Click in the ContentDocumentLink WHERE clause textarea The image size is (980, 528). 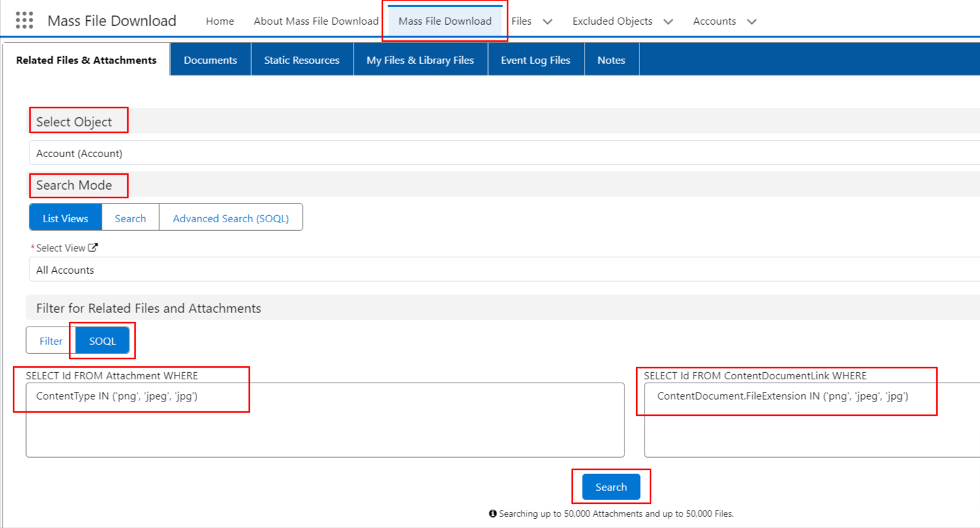[812, 420]
